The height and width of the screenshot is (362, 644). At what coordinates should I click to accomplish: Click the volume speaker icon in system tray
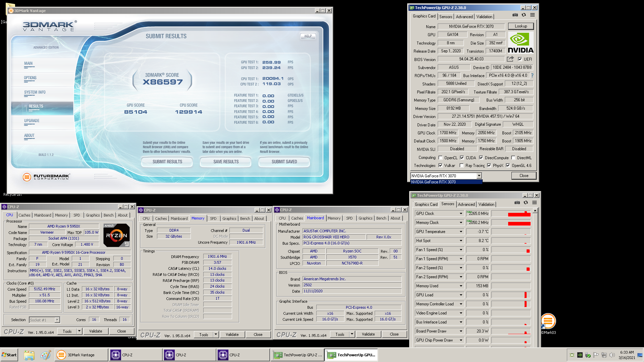[612, 355]
